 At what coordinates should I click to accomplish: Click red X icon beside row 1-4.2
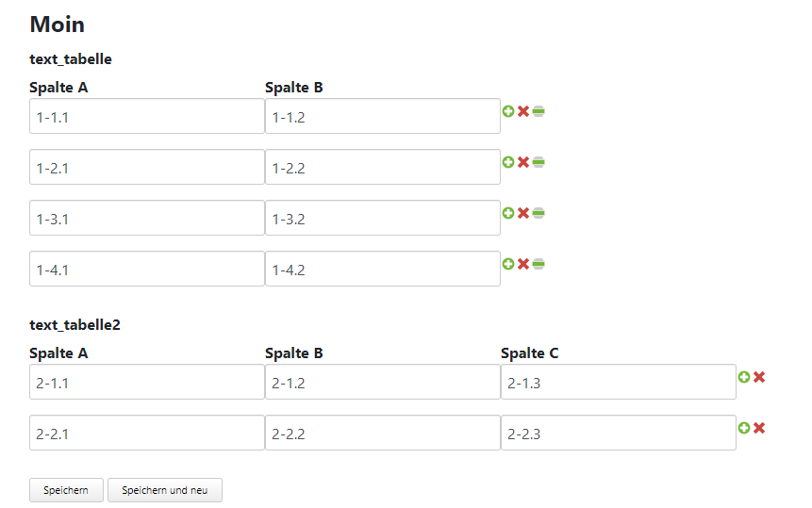coord(523,264)
